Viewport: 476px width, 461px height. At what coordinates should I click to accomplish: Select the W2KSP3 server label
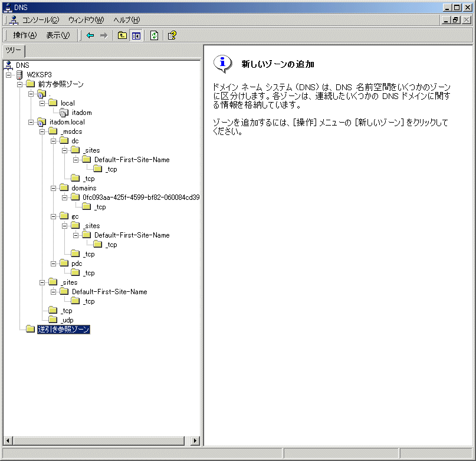tap(39, 75)
